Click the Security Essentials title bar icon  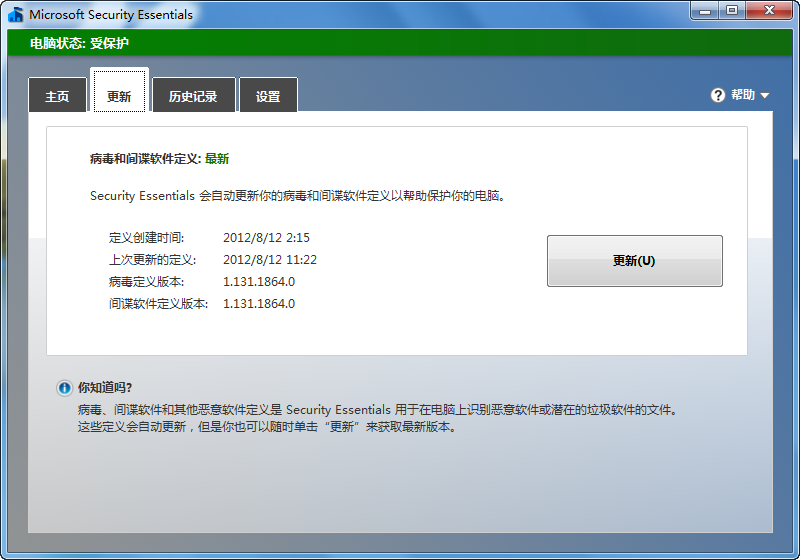[16, 15]
